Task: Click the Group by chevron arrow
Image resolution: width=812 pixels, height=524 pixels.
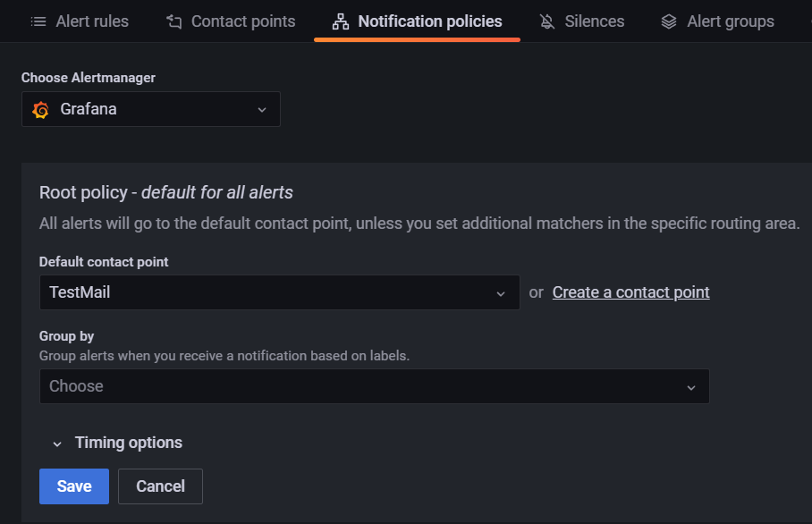Action: (690, 387)
